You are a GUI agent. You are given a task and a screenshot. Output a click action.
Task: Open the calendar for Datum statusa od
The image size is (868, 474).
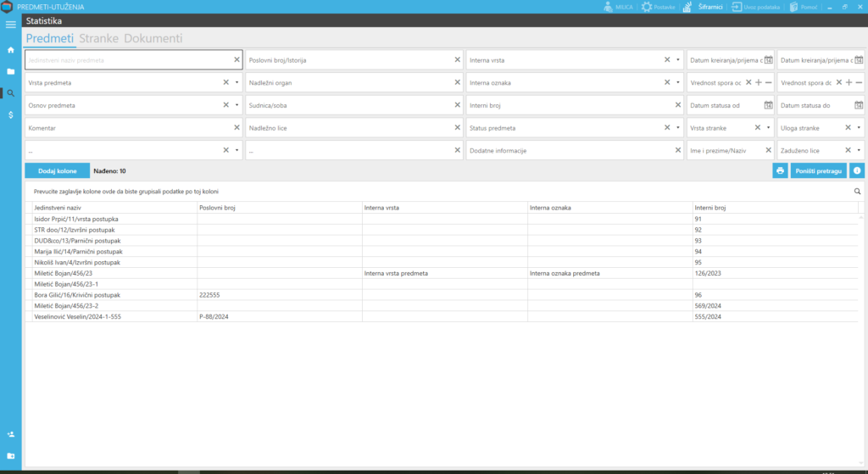(768, 105)
